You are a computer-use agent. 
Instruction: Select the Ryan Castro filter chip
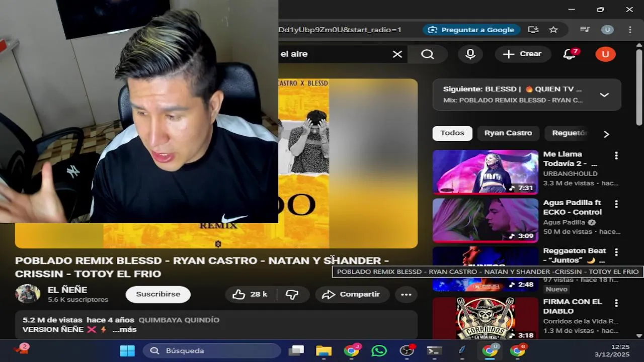tap(508, 133)
